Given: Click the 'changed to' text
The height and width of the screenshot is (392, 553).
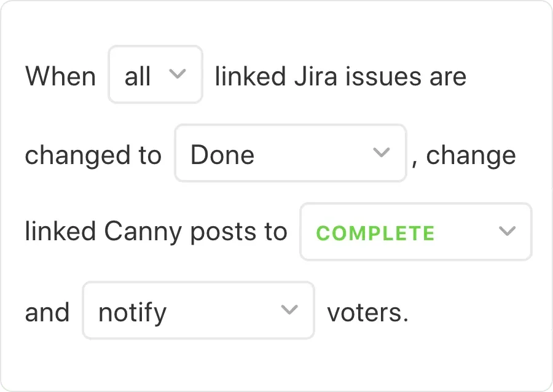Looking at the screenshot, I should (x=93, y=155).
